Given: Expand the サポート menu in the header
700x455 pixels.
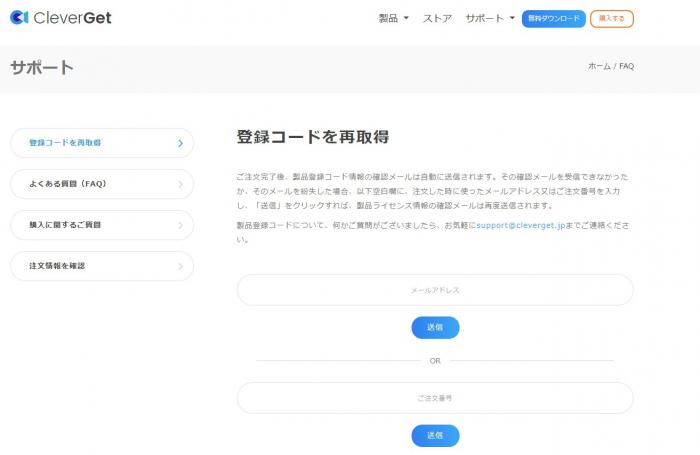Looking at the screenshot, I should [x=490, y=18].
